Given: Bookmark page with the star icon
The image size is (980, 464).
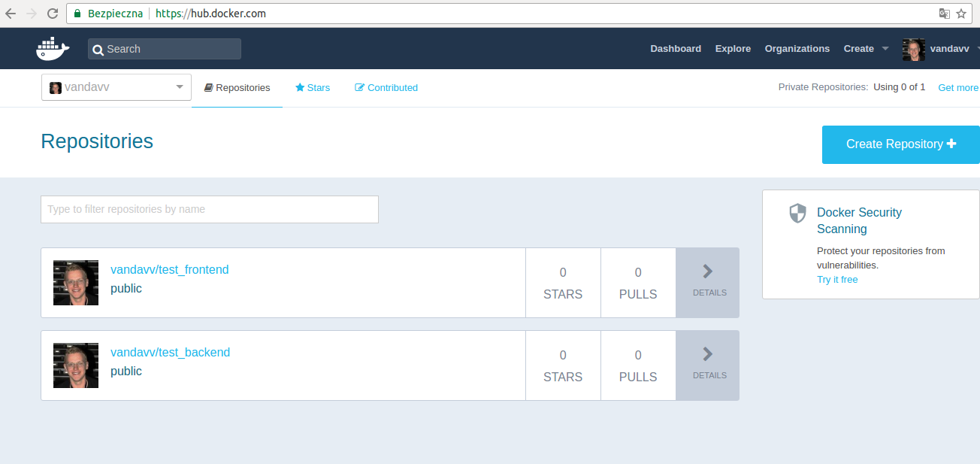Looking at the screenshot, I should [x=961, y=14].
